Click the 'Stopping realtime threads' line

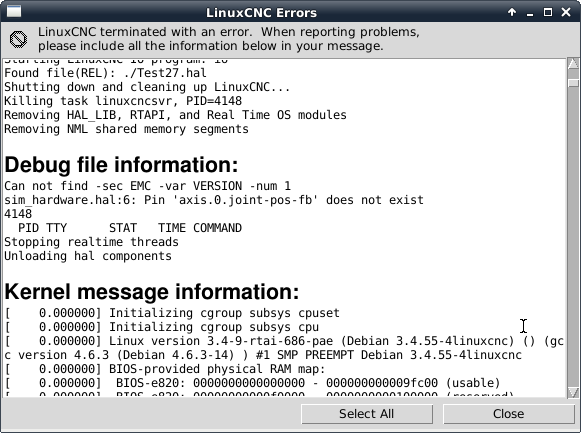click(x=92, y=242)
